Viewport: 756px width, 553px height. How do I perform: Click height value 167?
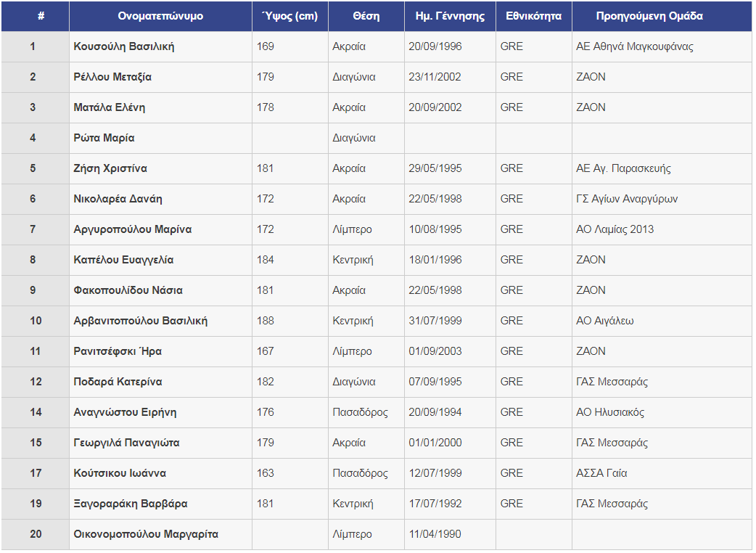click(x=265, y=351)
